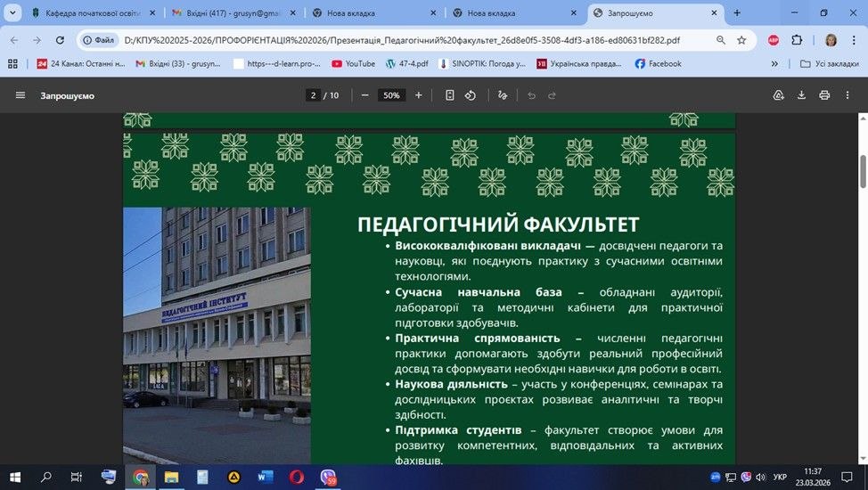Open the YouTube bookmark
Image resolution: width=868 pixels, height=490 pixels.
tap(353, 64)
